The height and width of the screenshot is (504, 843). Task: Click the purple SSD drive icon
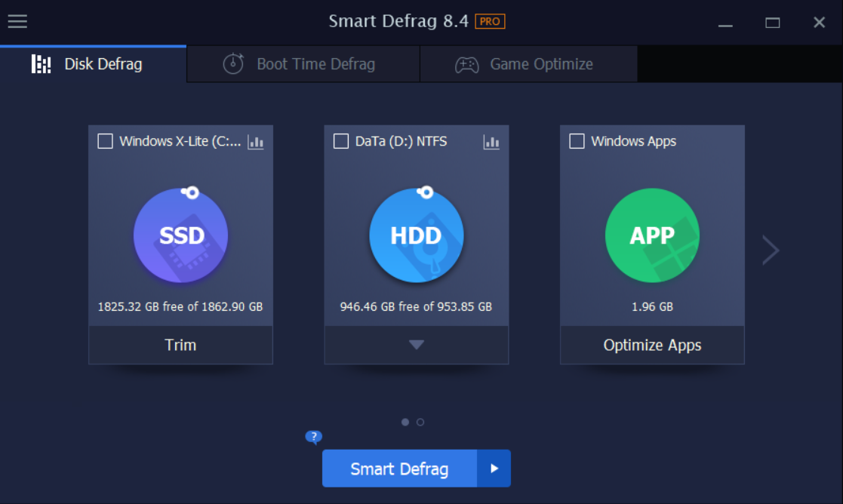[x=180, y=235]
